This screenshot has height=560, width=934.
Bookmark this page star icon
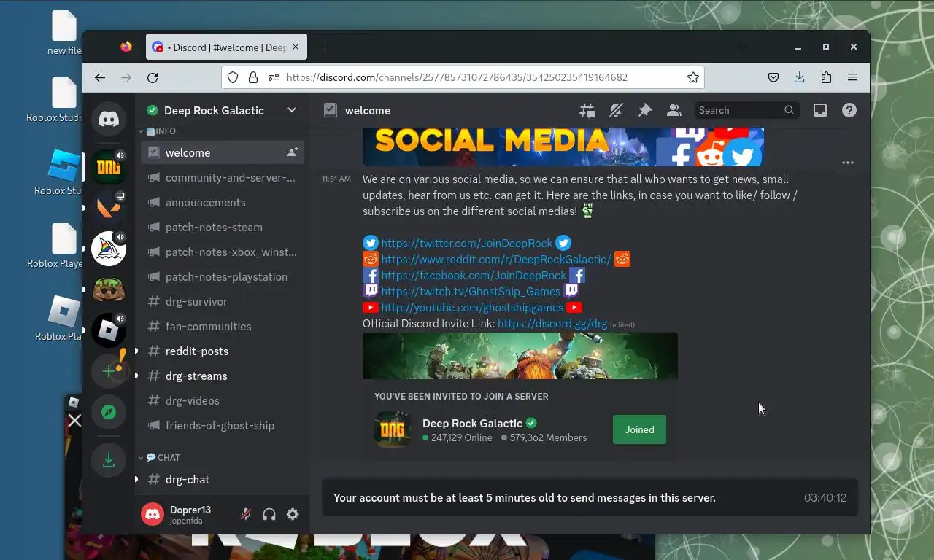pos(693,77)
